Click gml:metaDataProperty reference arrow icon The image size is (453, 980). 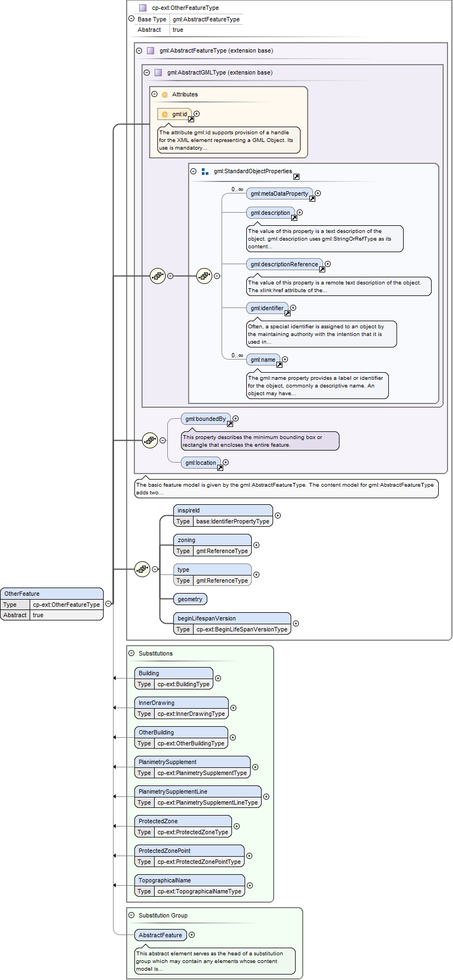(x=313, y=199)
